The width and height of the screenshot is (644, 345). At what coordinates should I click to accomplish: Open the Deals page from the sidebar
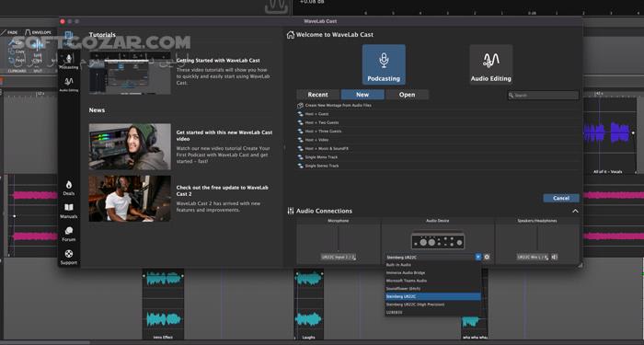tap(69, 188)
